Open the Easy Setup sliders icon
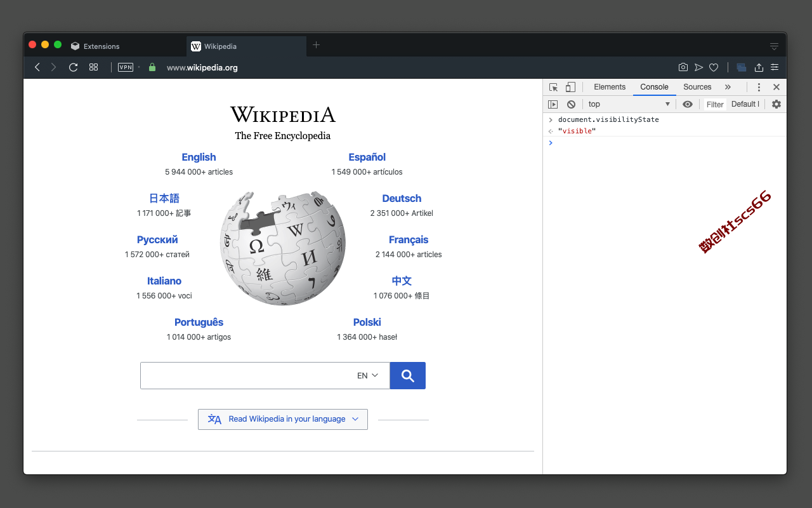812x508 pixels. click(775, 67)
